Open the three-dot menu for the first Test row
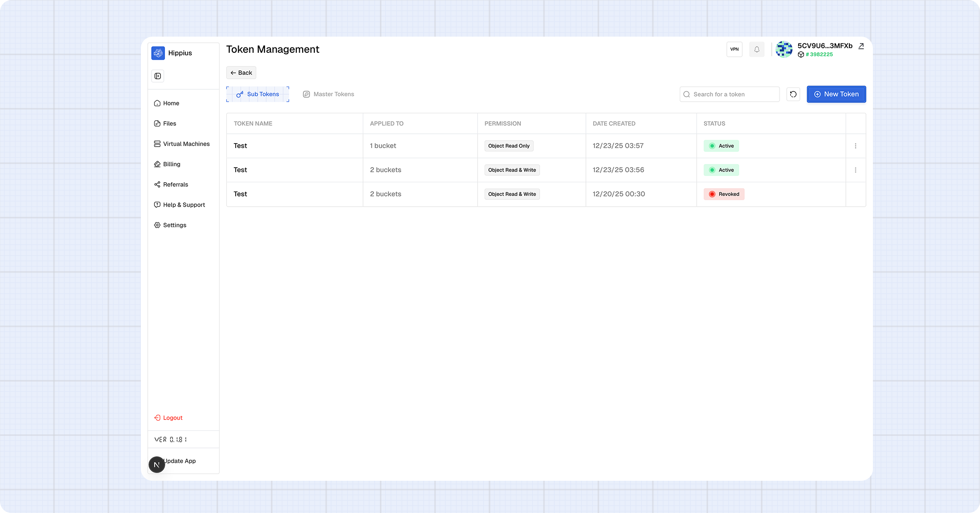 855,146
